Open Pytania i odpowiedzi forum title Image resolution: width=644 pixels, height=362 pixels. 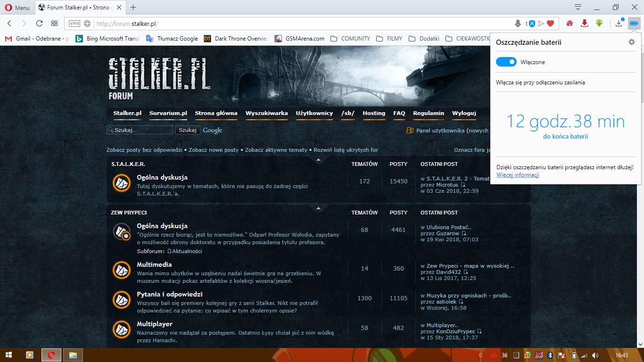point(170,295)
